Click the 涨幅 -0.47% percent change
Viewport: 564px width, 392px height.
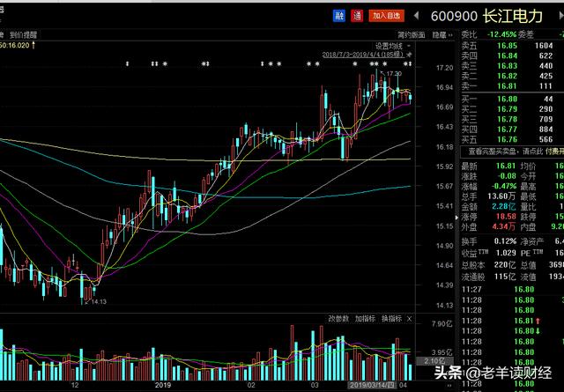[504, 186]
